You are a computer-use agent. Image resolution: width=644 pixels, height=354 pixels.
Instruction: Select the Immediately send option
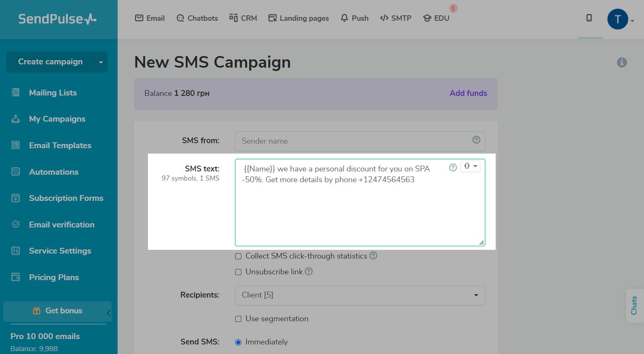(x=238, y=342)
